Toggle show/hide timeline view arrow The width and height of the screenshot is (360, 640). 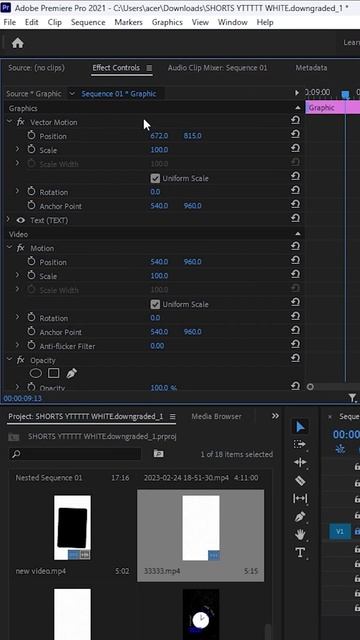[x=297, y=93]
